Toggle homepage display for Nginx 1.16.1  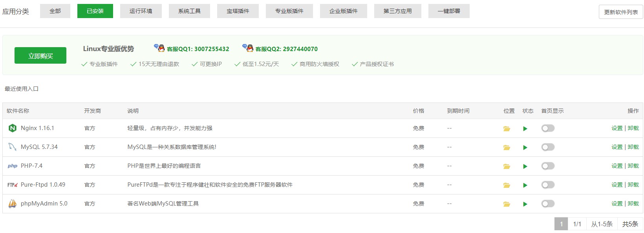click(548, 128)
